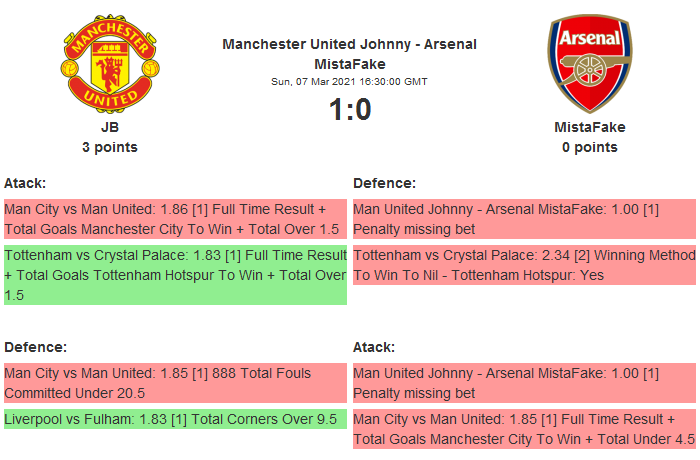Viewport: 700px width, 460px height.
Task: Open the Tottenham Win To Nil 2.34 bet
Action: pyautogui.click(x=524, y=265)
